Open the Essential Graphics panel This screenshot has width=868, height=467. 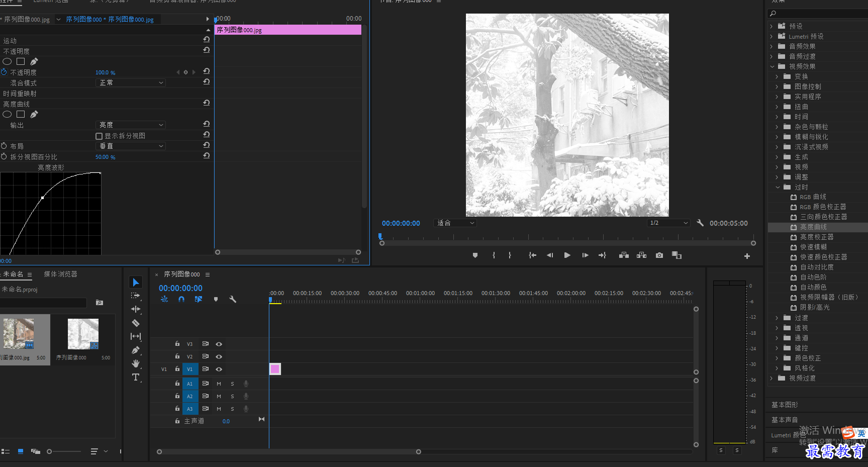click(785, 405)
